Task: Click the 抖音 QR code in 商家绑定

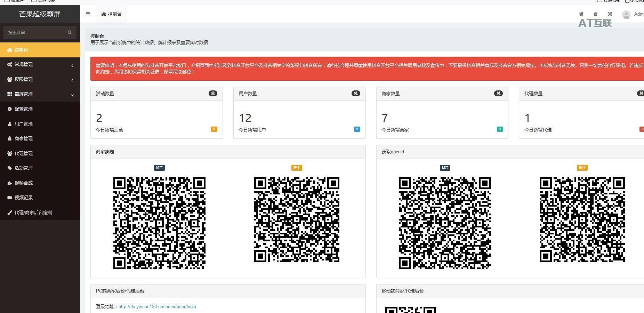Action: click(159, 223)
